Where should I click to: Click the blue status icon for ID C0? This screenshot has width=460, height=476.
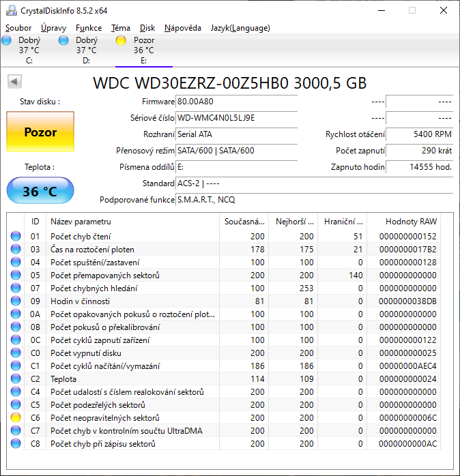tap(16, 353)
